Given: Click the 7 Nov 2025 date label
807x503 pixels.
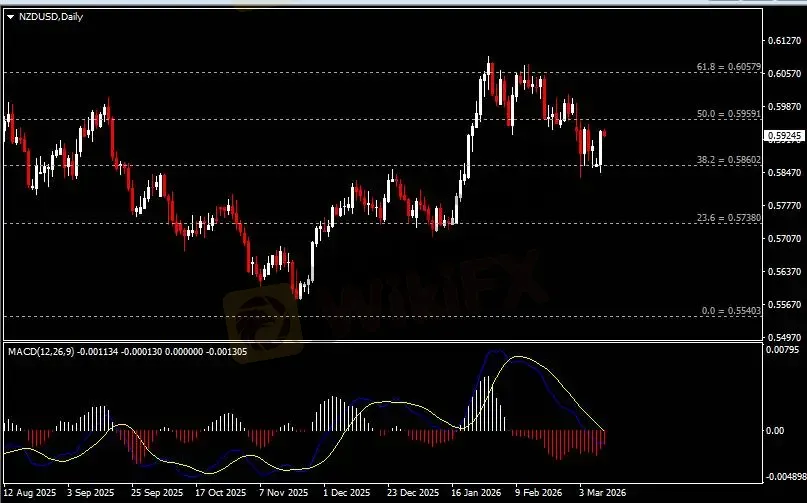Looking at the screenshot, I should tap(281, 493).
